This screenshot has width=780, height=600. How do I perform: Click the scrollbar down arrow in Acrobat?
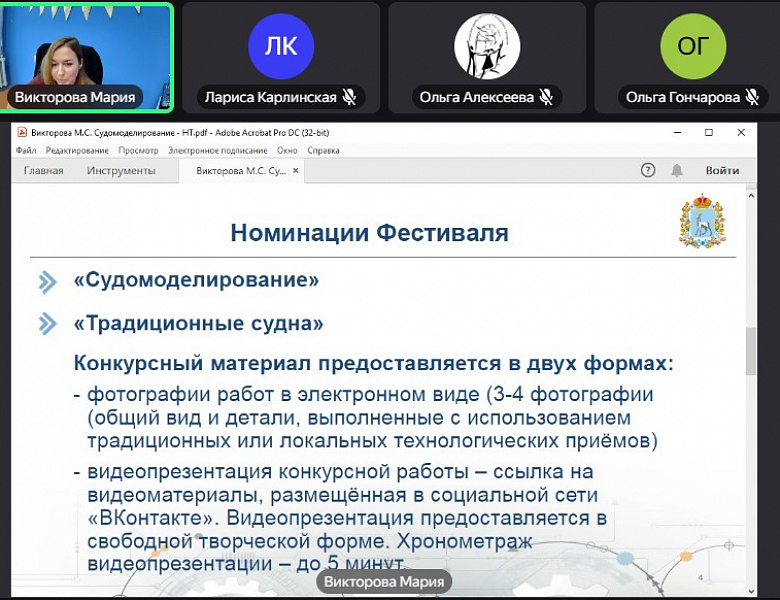[751, 591]
